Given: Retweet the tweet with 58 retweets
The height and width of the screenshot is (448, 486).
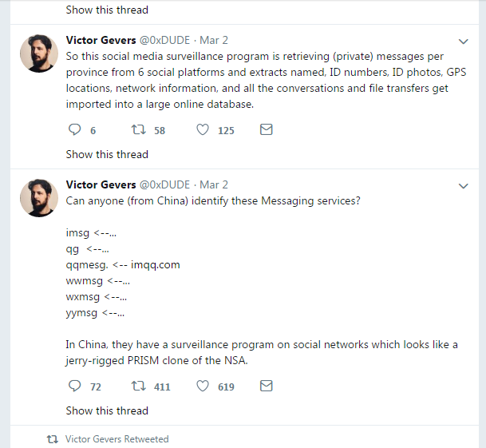Looking at the screenshot, I should (136, 130).
